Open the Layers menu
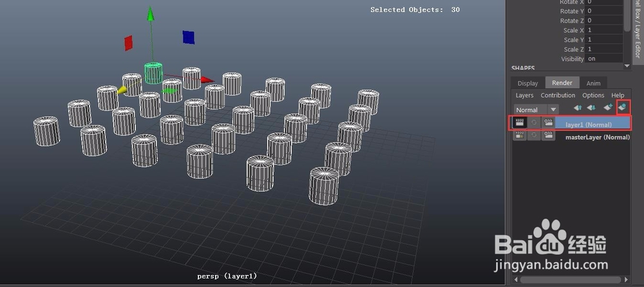Screen dimensions: 644x287 tap(524, 95)
